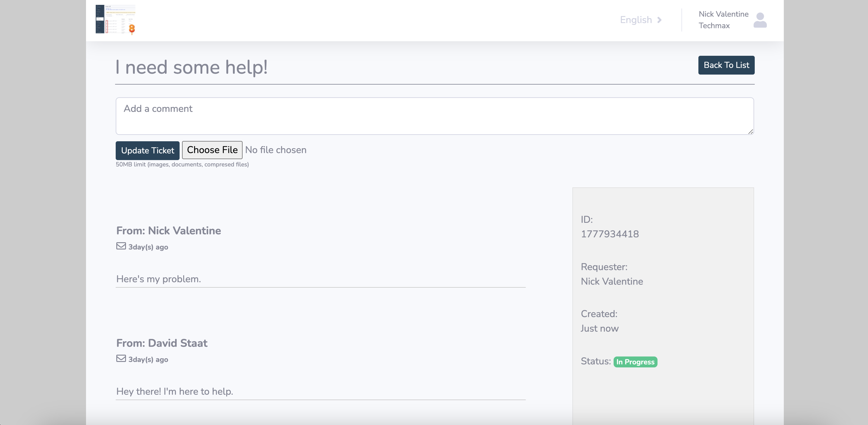This screenshot has width=868, height=425.
Task: Click Here's my problem message text
Action: pyautogui.click(x=158, y=279)
